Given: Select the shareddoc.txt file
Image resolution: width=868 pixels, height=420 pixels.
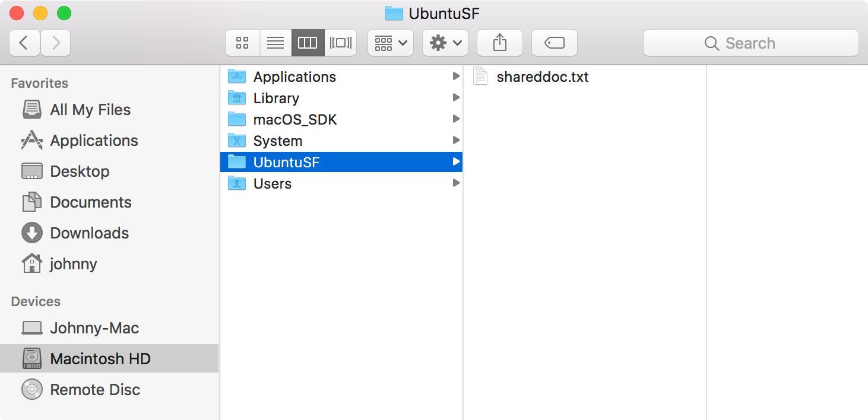Looking at the screenshot, I should click(585, 77).
